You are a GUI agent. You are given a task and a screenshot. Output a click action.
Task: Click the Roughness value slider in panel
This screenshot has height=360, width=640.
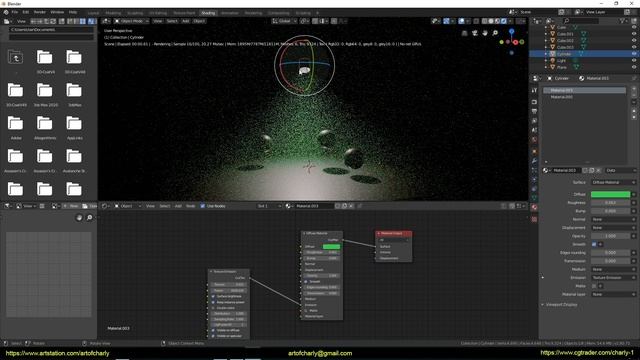610,203
